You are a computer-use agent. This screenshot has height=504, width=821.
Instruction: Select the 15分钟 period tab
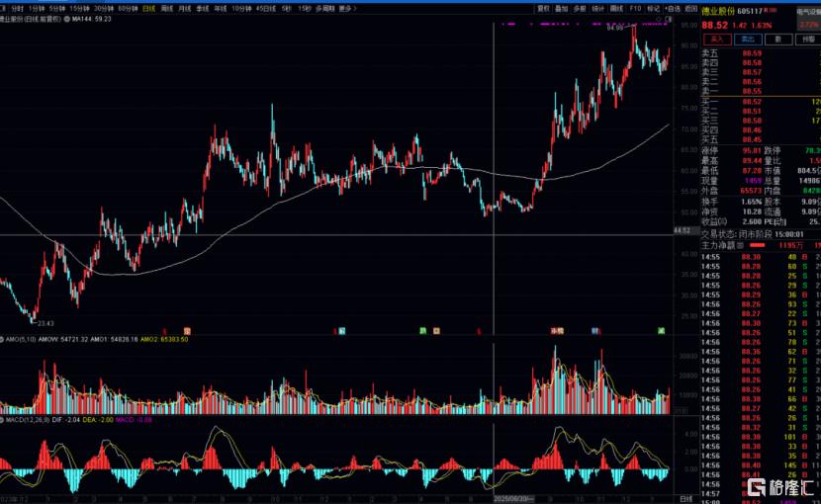79,9
